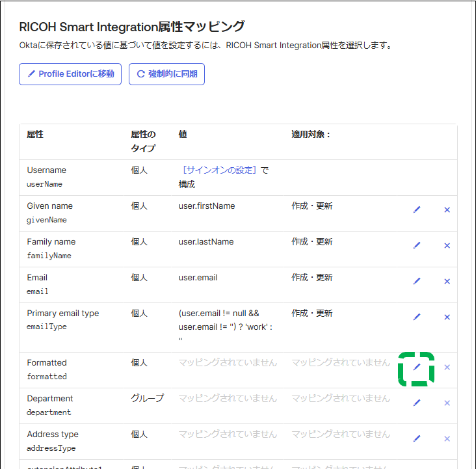The width and height of the screenshot is (476, 469).
Task: Click the 属性 column header
Action: (x=35, y=134)
